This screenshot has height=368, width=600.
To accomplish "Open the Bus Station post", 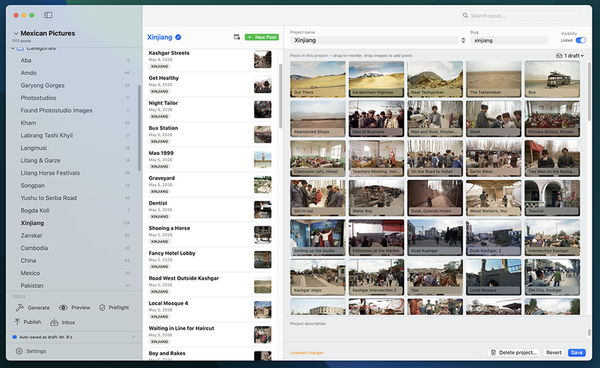I will tap(210, 134).
